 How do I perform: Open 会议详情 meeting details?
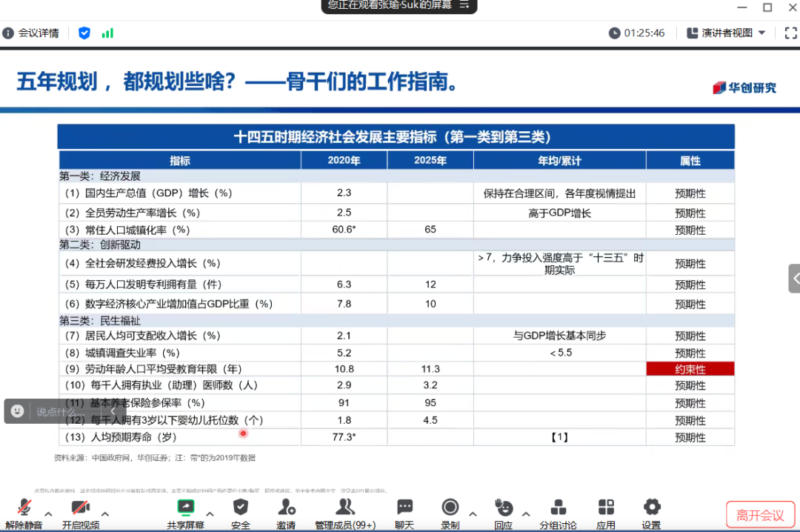click(x=31, y=33)
